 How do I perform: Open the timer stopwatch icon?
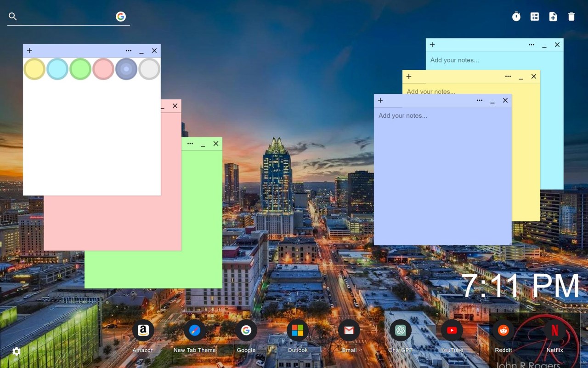click(x=516, y=17)
